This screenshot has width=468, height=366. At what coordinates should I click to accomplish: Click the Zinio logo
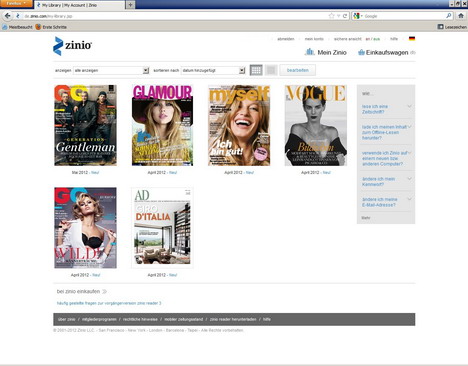coord(72,46)
